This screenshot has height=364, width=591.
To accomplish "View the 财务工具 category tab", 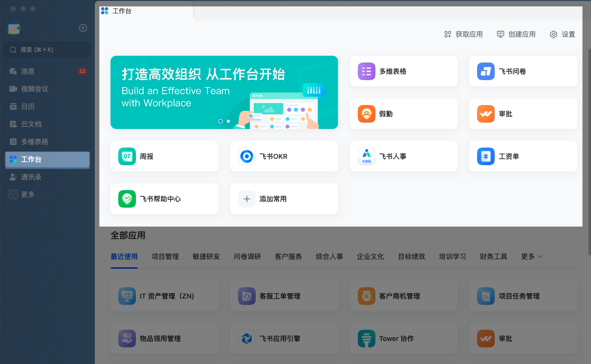I will pos(494,257).
